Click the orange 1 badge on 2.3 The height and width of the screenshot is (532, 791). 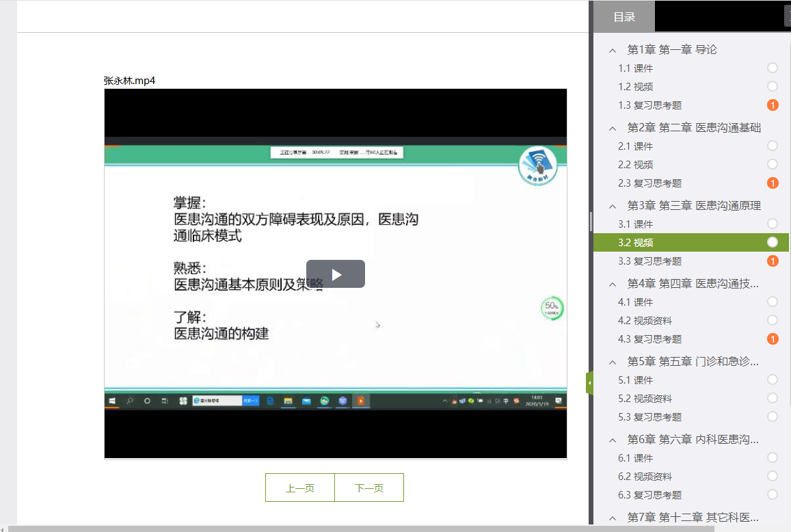[773, 183]
